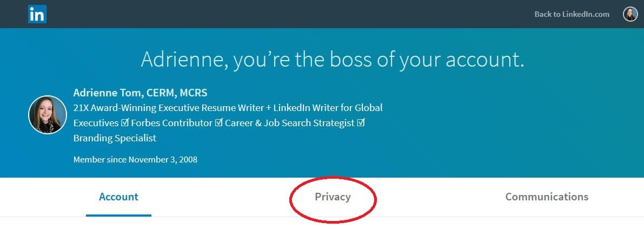The width and height of the screenshot is (644, 228).
Task: Click the Forbes Contributor text
Action: tap(172, 123)
